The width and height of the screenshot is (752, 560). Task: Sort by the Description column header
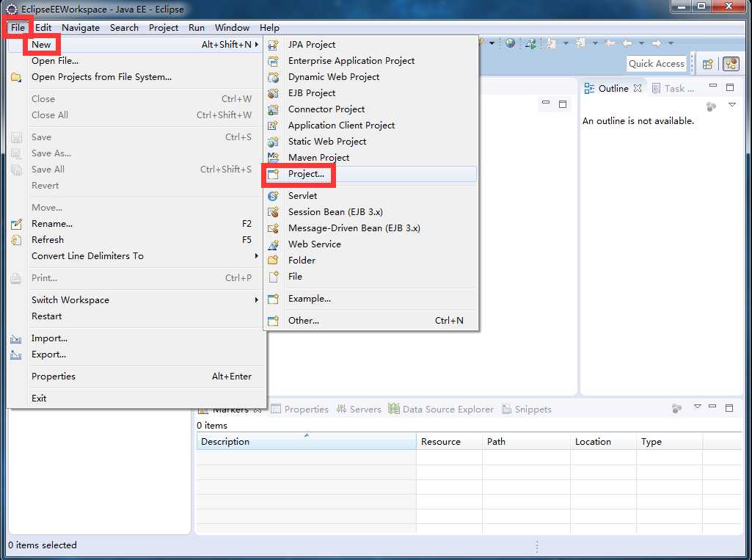307,442
